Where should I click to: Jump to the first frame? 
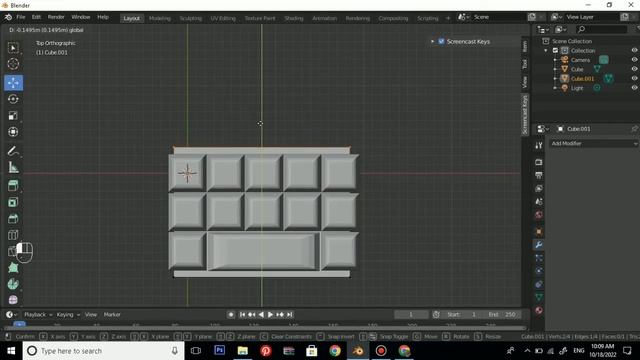pos(242,314)
